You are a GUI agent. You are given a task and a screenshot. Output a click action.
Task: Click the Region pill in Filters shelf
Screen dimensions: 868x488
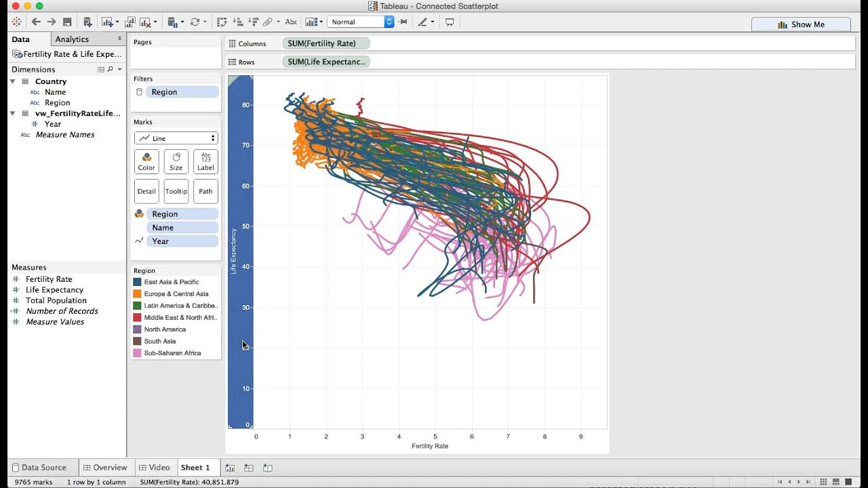[182, 92]
